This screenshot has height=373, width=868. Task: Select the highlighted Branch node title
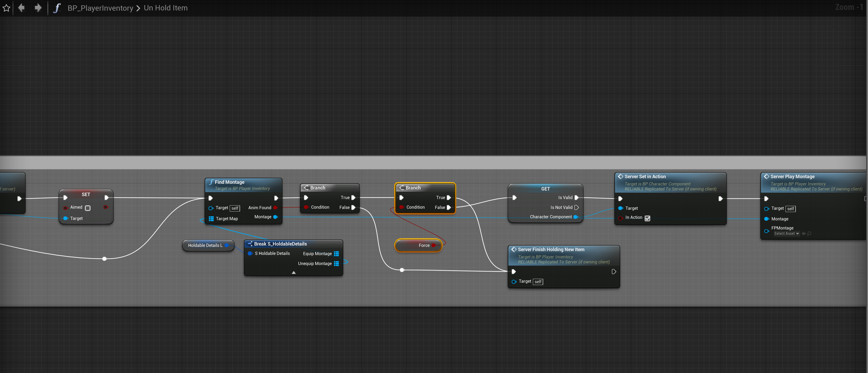click(413, 188)
